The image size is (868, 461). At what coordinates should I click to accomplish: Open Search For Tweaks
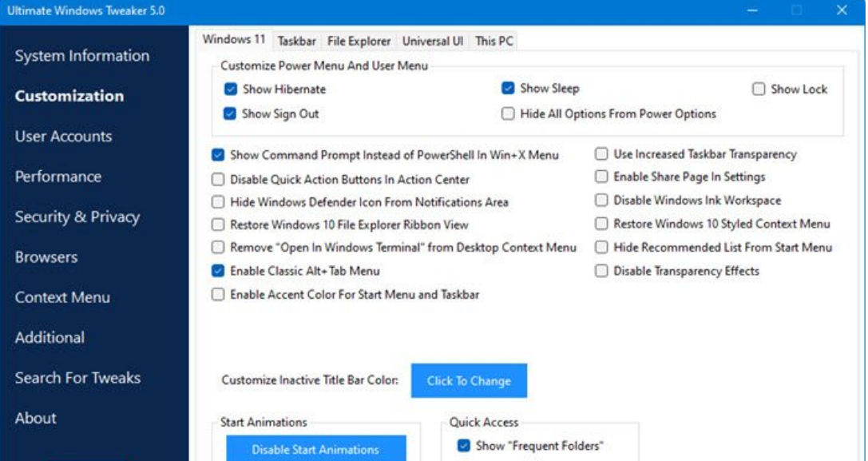point(77,378)
